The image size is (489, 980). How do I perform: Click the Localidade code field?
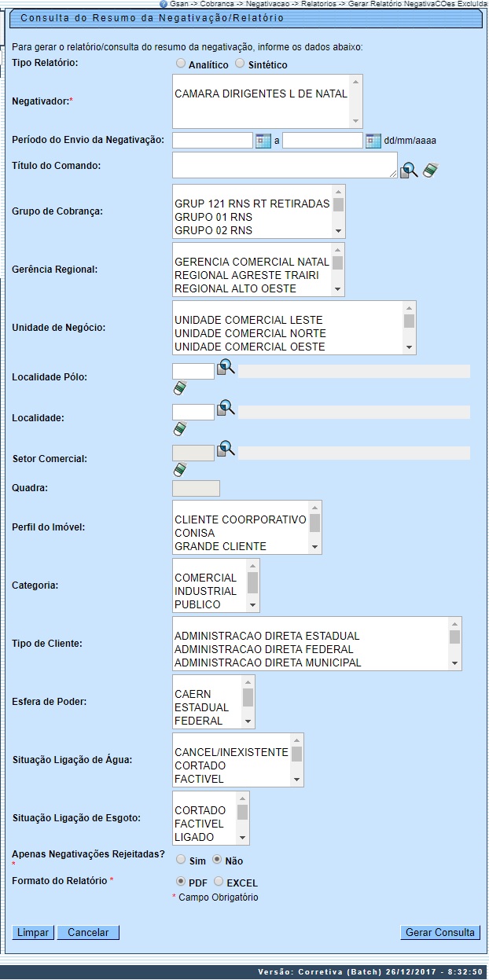click(x=193, y=412)
